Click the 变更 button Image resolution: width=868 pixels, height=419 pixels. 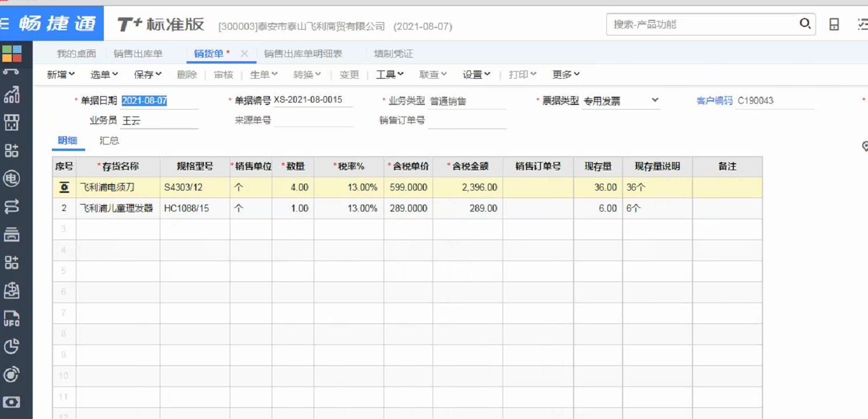[x=350, y=75]
